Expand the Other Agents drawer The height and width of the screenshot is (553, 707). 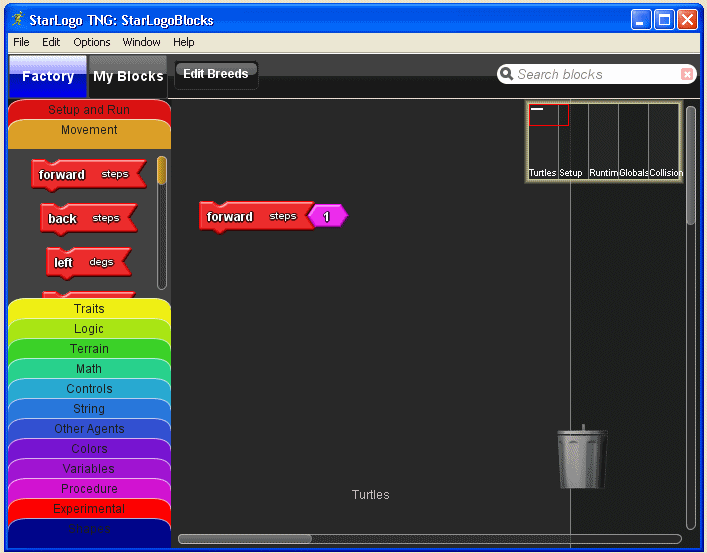coord(89,429)
